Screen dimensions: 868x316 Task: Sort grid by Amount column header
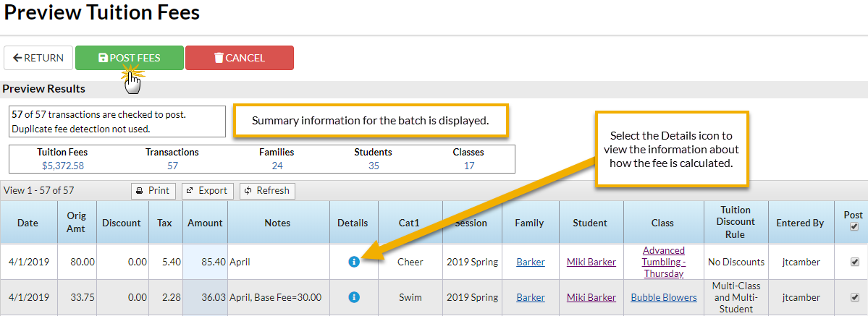205,223
